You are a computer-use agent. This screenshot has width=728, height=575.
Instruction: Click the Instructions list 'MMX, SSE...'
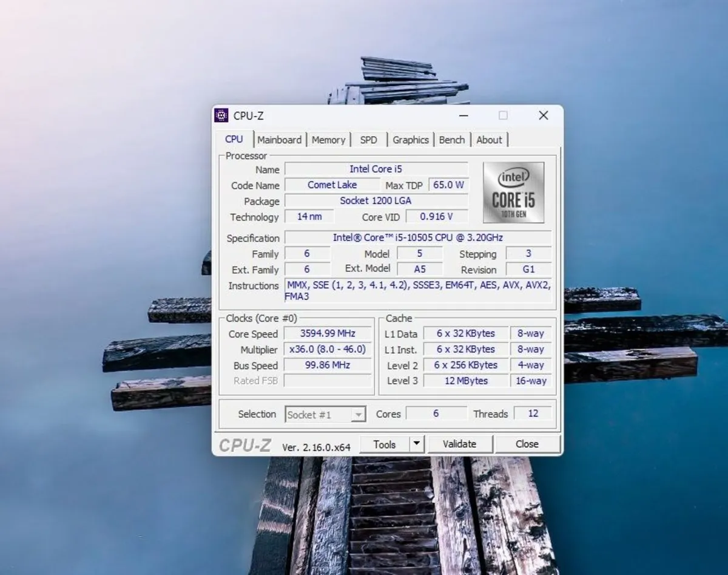[x=418, y=291]
